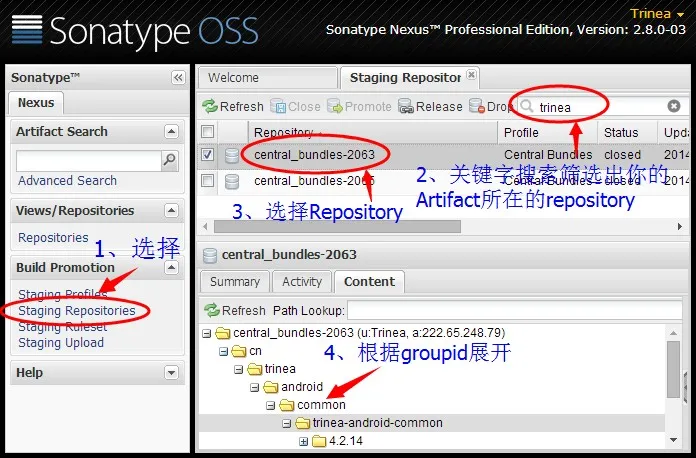696x458 pixels.
Task: Collapse the Artifact Search panel
Action: coord(171,132)
